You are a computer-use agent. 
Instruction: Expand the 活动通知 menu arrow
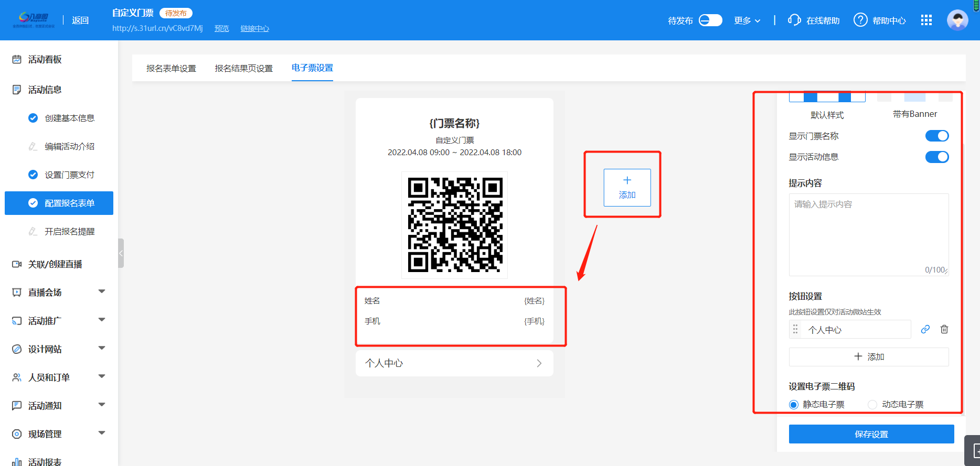(x=102, y=405)
